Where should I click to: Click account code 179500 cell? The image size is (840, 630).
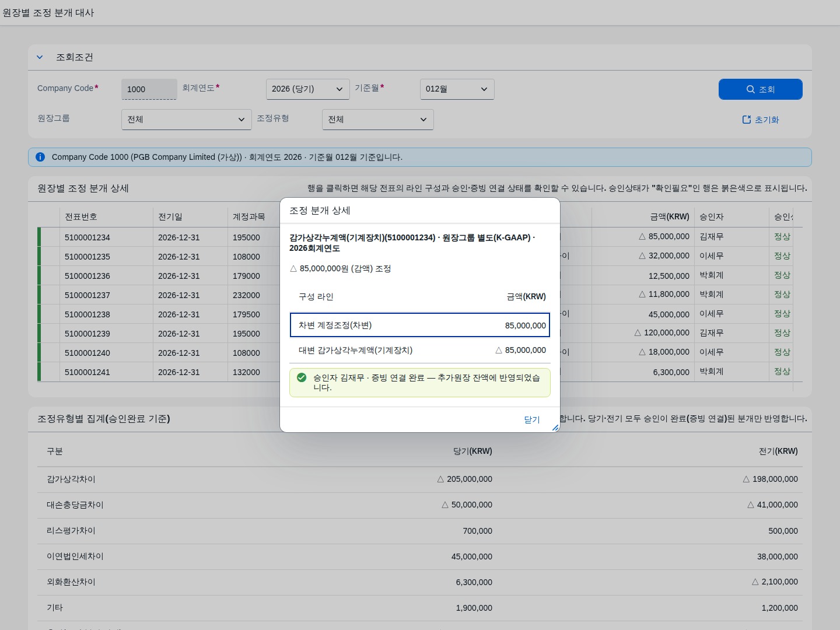[246, 314]
